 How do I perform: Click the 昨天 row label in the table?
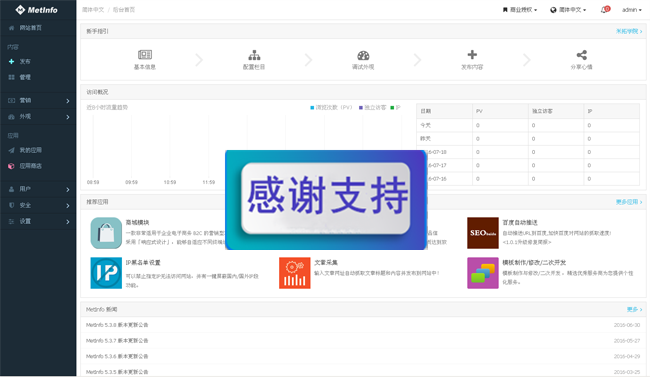426,139
